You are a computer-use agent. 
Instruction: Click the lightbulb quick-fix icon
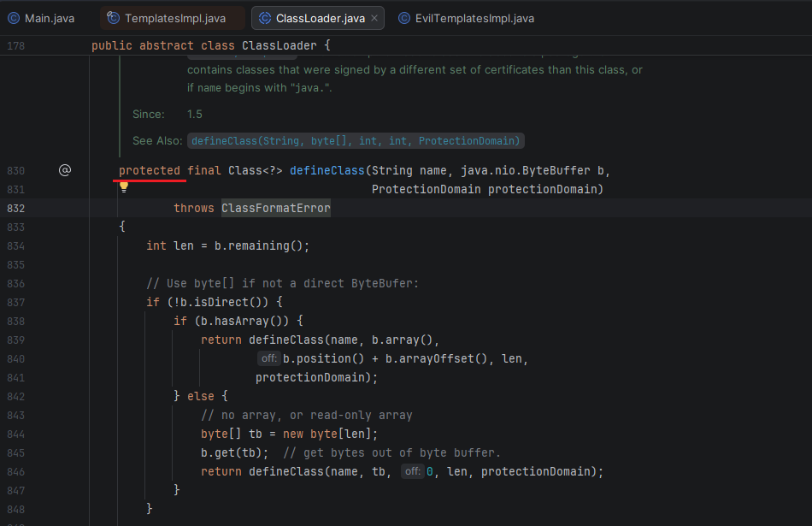click(x=124, y=186)
